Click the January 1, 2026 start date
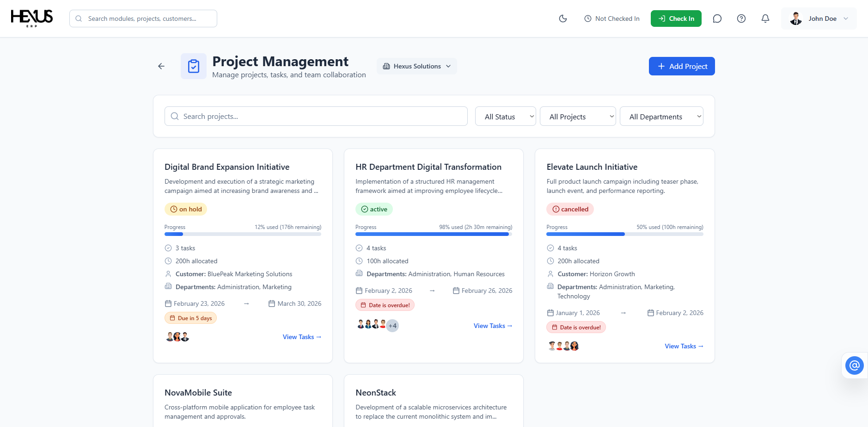Image resolution: width=868 pixels, height=427 pixels. 573,313
